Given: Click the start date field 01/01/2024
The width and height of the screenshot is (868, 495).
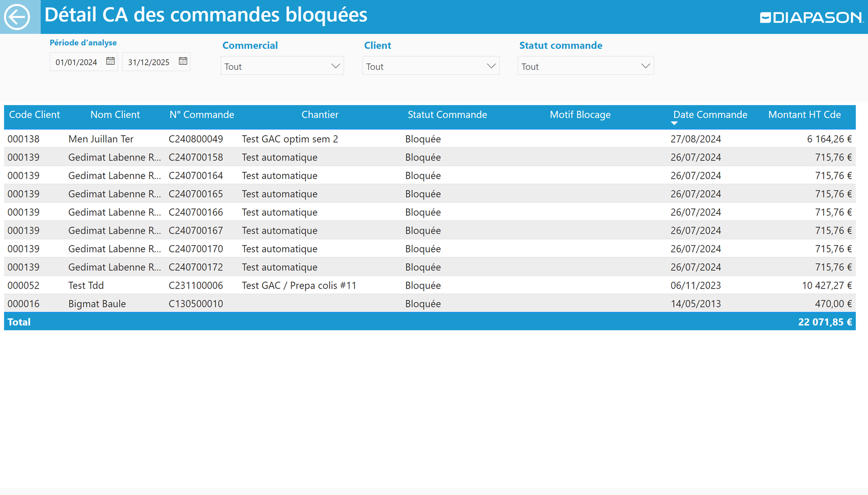Looking at the screenshot, I should tap(76, 62).
